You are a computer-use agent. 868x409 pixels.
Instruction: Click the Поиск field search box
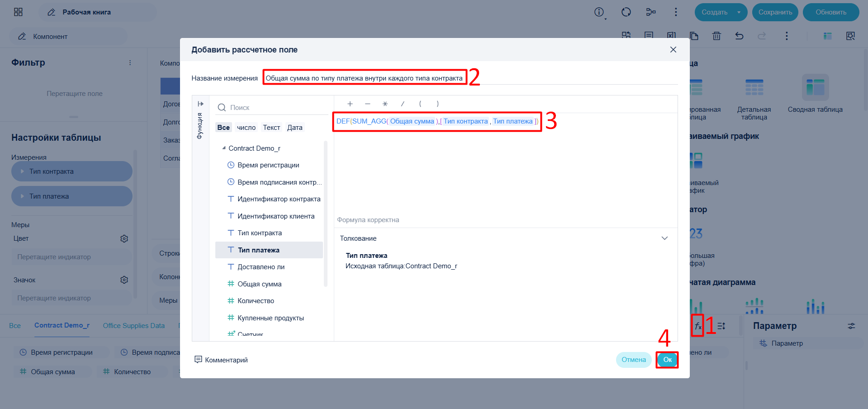pyautogui.click(x=271, y=108)
